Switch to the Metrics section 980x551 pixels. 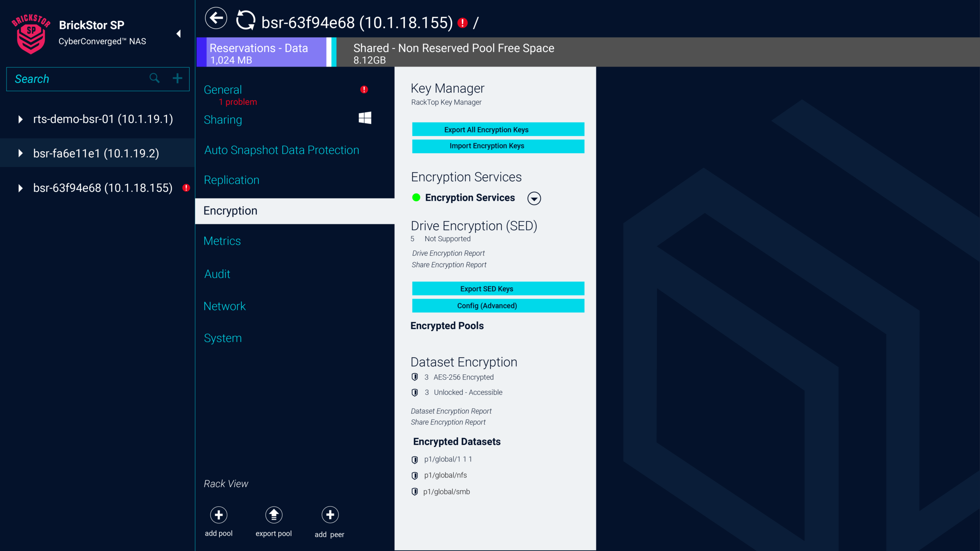pos(222,241)
